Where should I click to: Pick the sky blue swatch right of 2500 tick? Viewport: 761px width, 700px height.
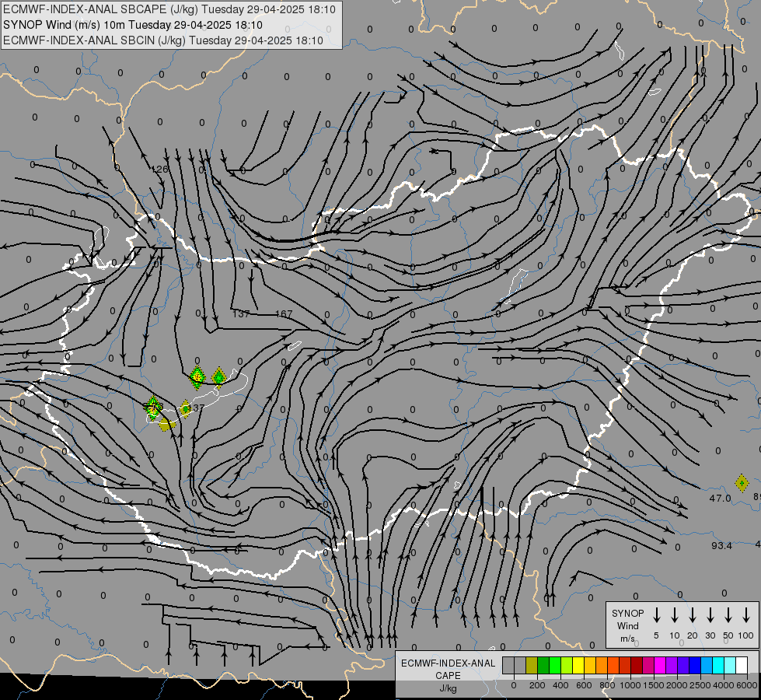(x=706, y=666)
